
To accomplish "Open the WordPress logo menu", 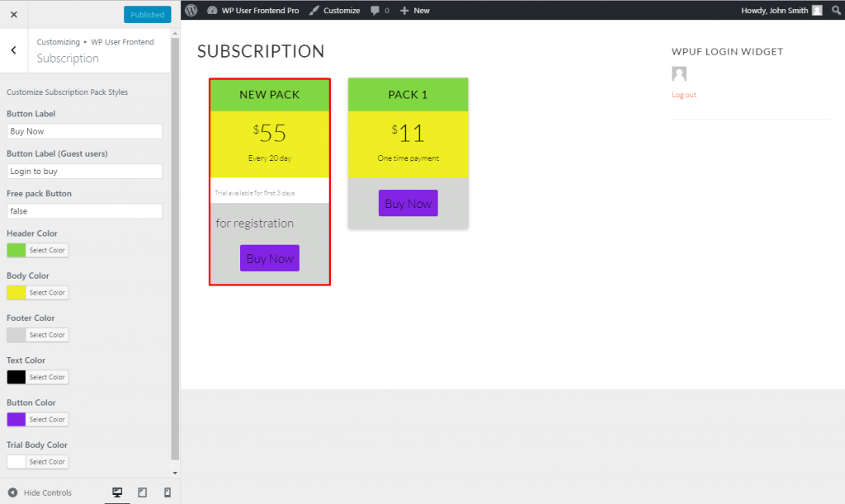I will click(x=191, y=10).
